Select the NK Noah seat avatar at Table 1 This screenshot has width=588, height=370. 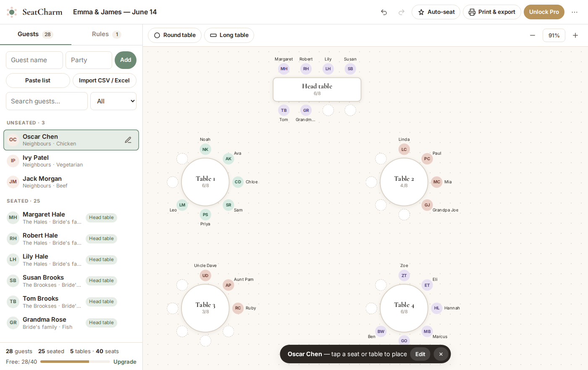pos(205,149)
